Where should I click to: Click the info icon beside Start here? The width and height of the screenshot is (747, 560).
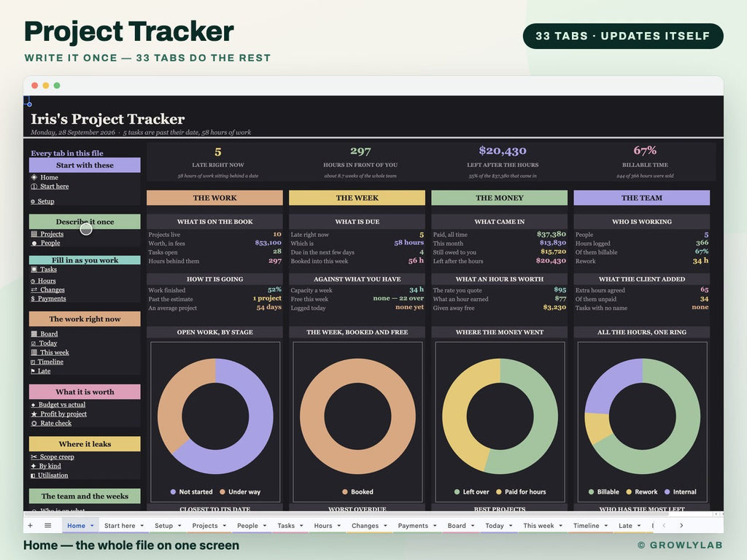(34, 186)
